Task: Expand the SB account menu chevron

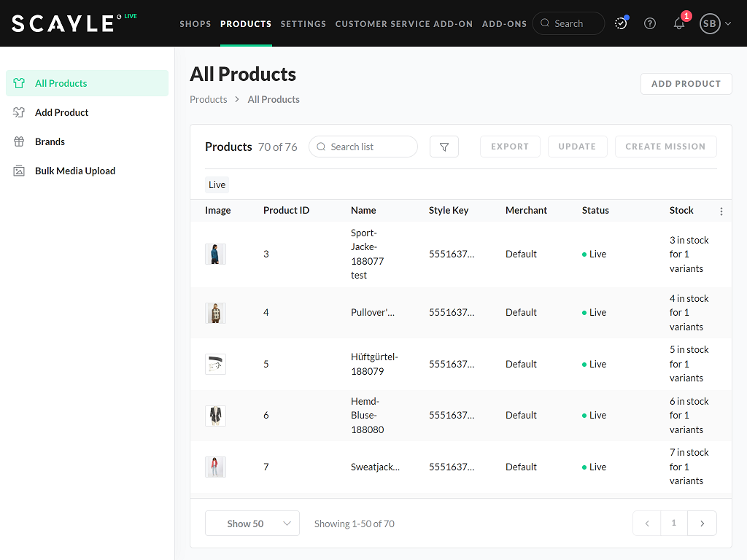Action: (x=727, y=23)
